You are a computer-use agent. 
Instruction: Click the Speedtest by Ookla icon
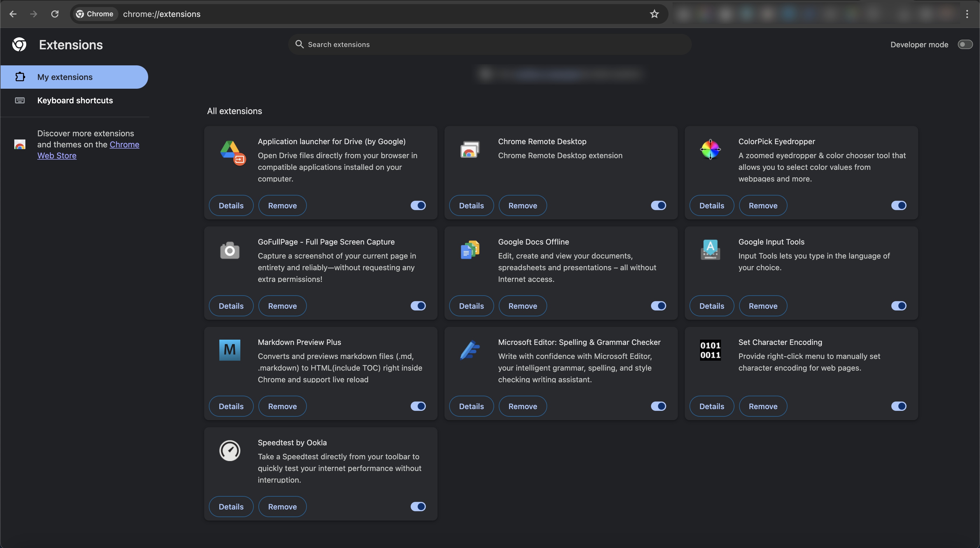pyautogui.click(x=230, y=450)
